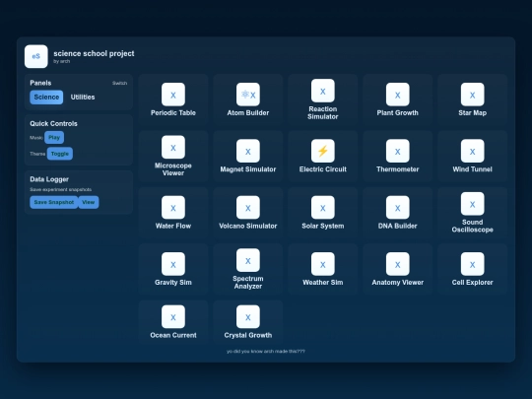Open the Electric Circuit lightning icon
Image resolution: width=532 pixels, height=399 pixels.
pos(323,151)
